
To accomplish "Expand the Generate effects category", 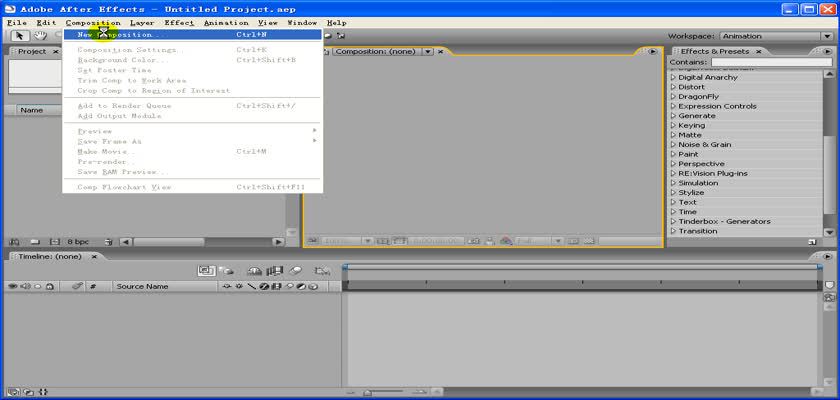I will (674, 116).
